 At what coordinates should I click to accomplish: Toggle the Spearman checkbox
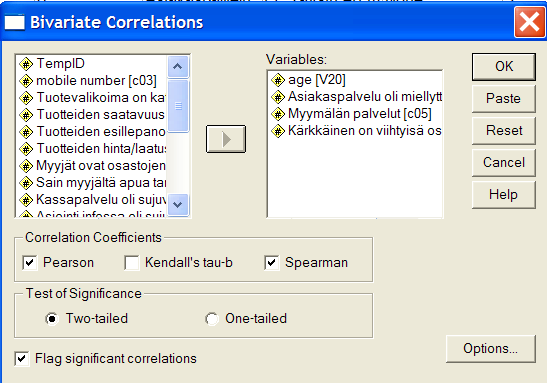pyautogui.click(x=271, y=263)
